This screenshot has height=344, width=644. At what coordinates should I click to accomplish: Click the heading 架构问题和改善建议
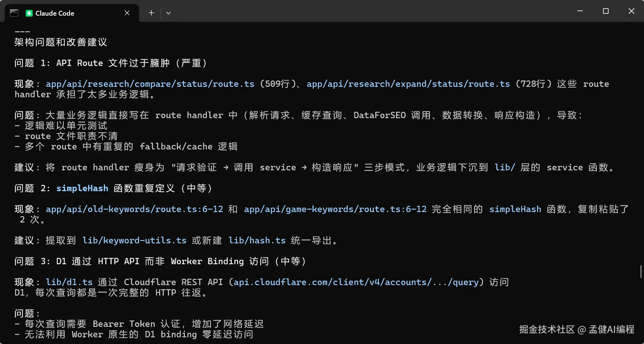click(x=61, y=42)
